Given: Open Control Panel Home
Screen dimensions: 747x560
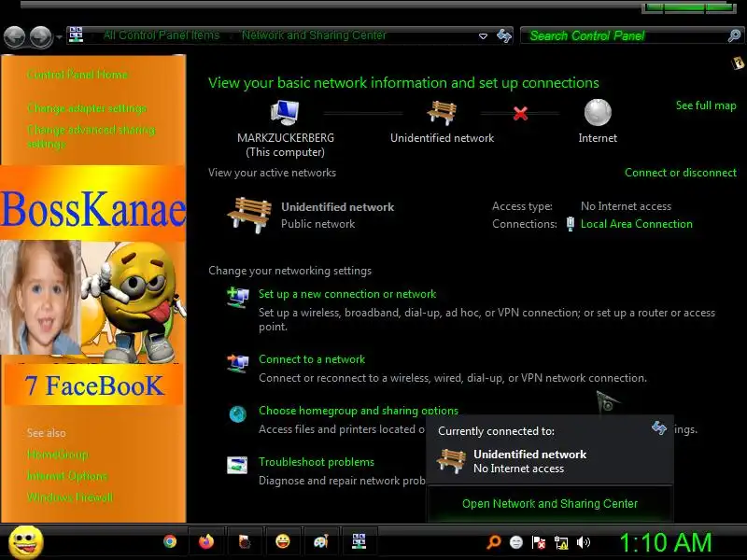Looking at the screenshot, I should (78, 75).
